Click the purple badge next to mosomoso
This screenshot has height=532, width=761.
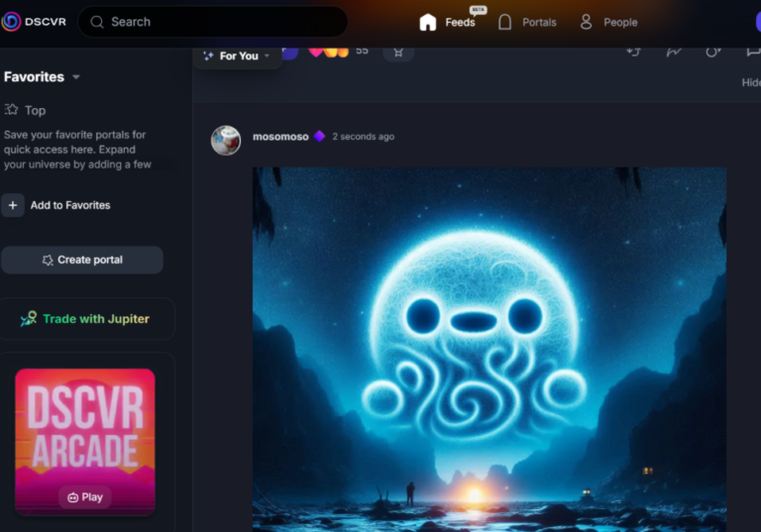[319, 137]
